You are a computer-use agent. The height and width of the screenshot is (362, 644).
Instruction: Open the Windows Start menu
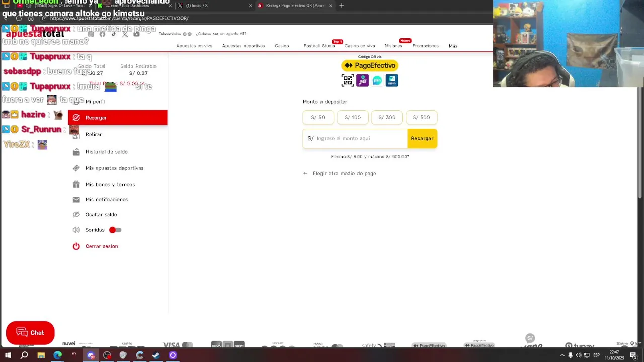point(8,355)
